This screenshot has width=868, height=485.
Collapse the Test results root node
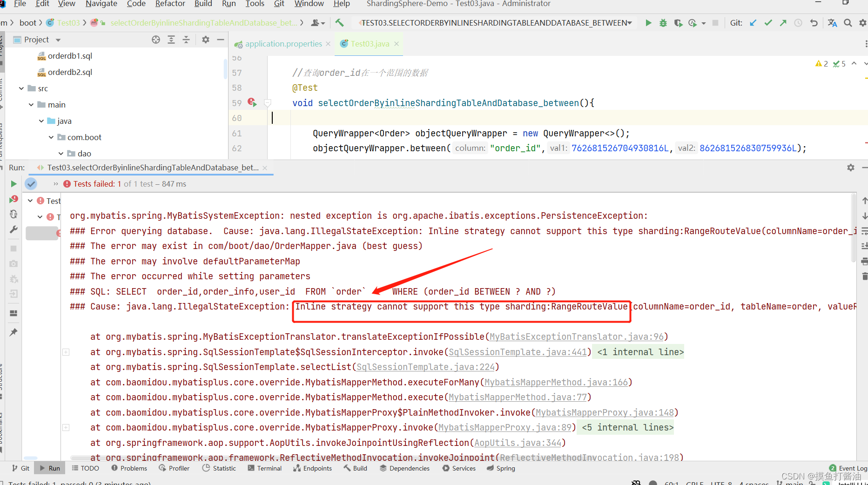pos(30,201)
